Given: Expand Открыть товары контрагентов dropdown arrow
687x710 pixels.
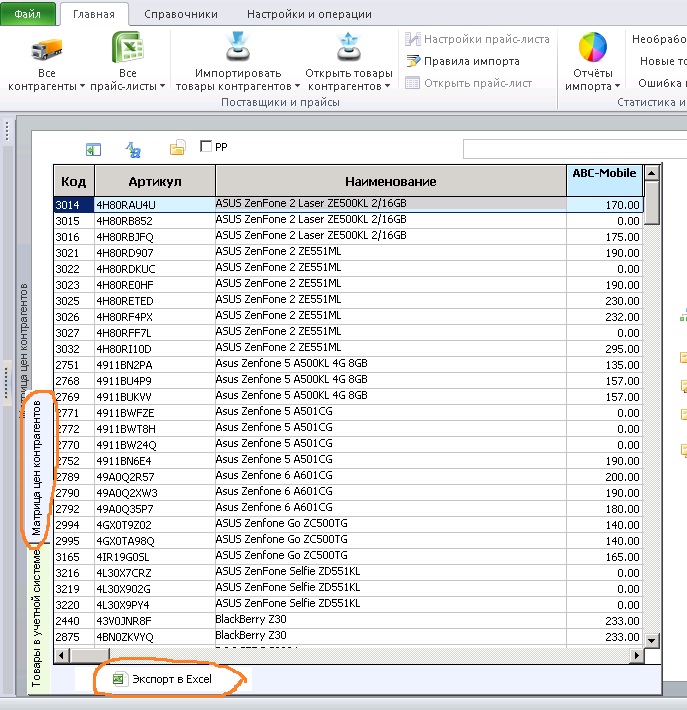Looking at the screenshot, I should click(x=387, y=86).
